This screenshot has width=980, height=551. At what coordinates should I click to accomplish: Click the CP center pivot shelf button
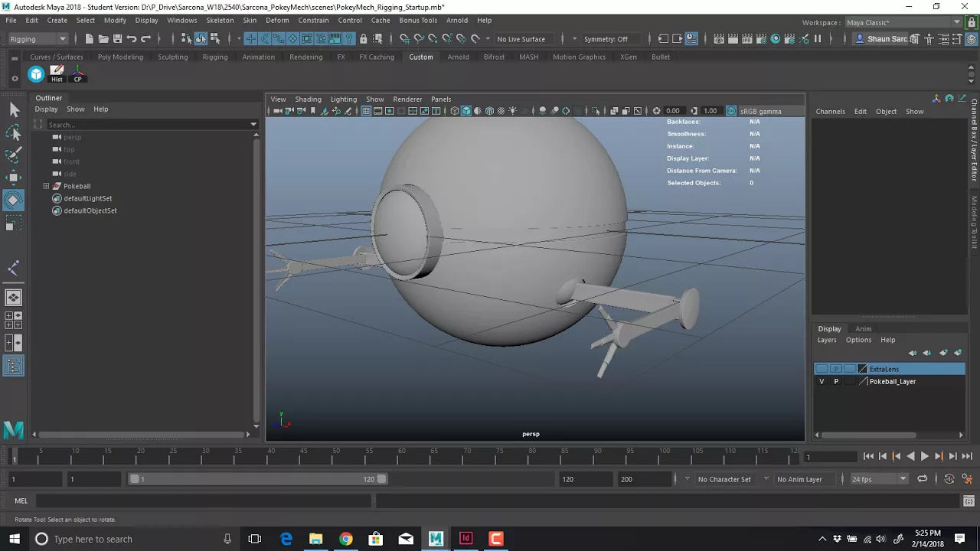coord(77,74)
